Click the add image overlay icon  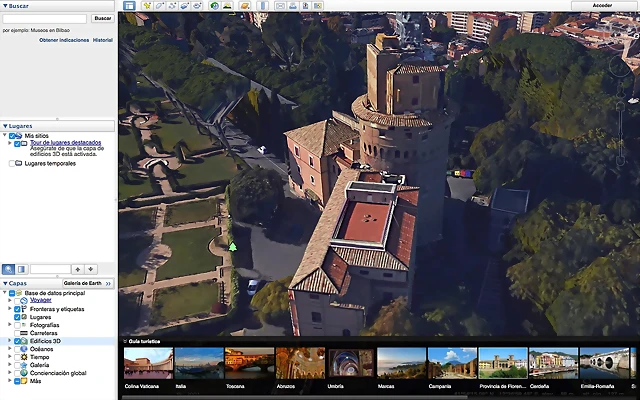[x=184, y=6]
